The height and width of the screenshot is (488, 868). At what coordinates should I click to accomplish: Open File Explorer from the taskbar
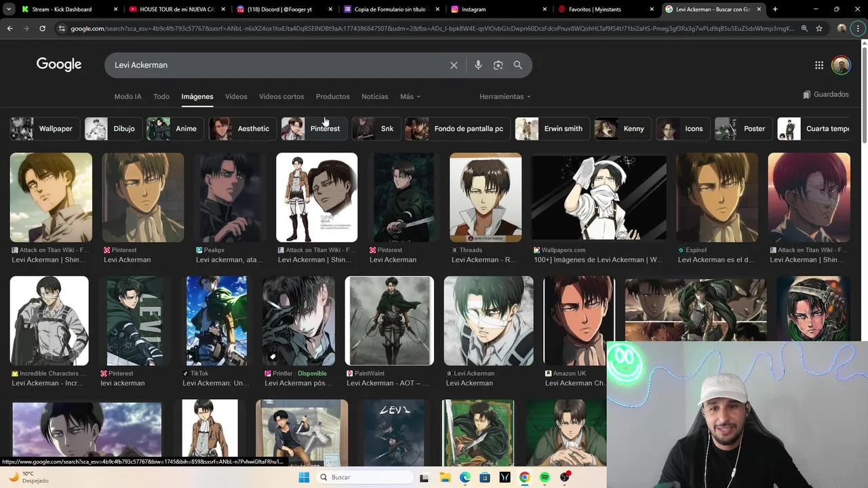(x=444, y=477)
